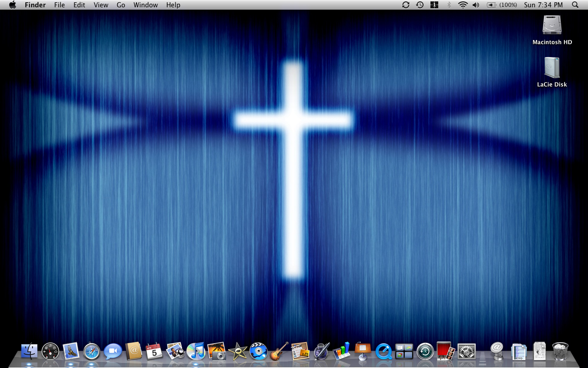Open the battery status (100%) menu
The width and height of the screenshot is (588, 368).
pos(502,5)
